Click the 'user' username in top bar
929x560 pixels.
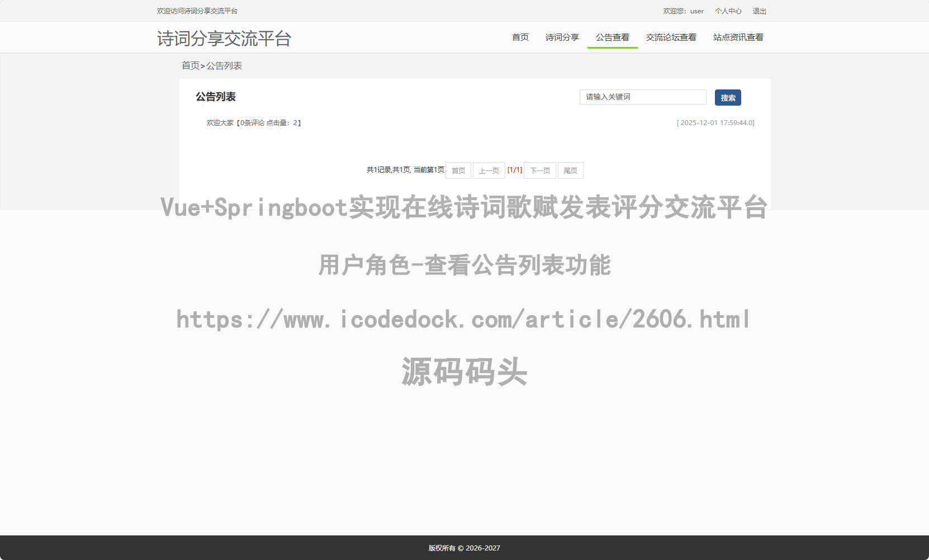(696, 11)
